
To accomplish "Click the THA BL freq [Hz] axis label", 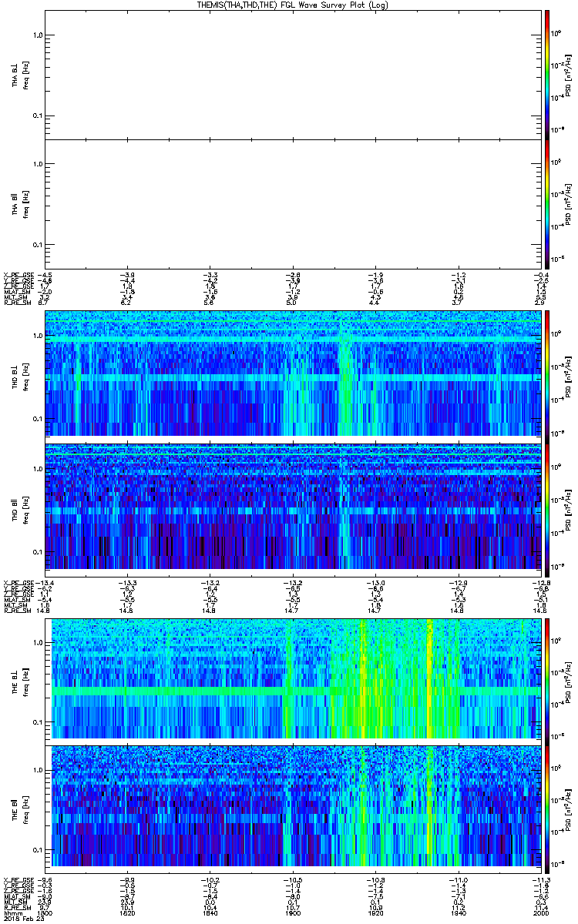I will 25,74.
